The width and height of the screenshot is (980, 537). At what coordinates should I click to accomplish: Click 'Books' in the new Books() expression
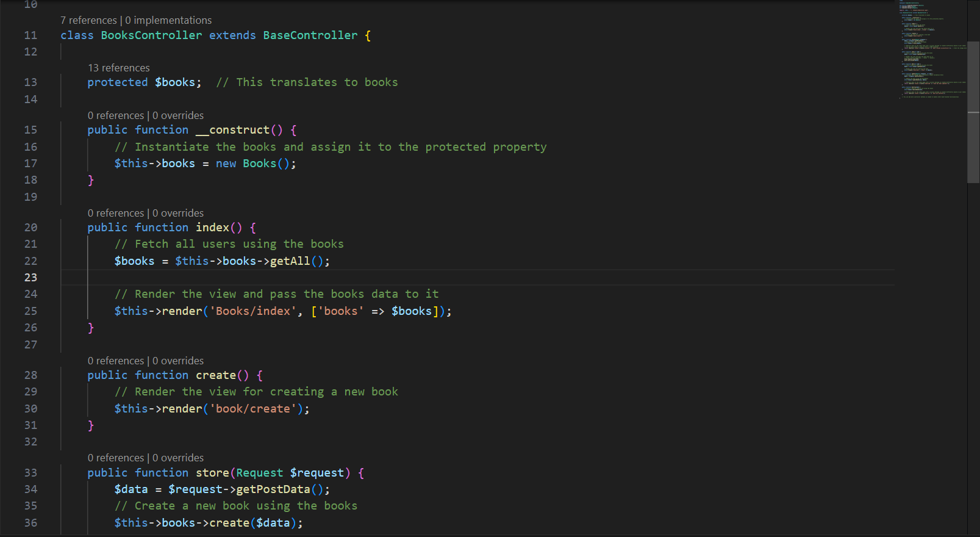pyautogui.click(x=260, y=164)
